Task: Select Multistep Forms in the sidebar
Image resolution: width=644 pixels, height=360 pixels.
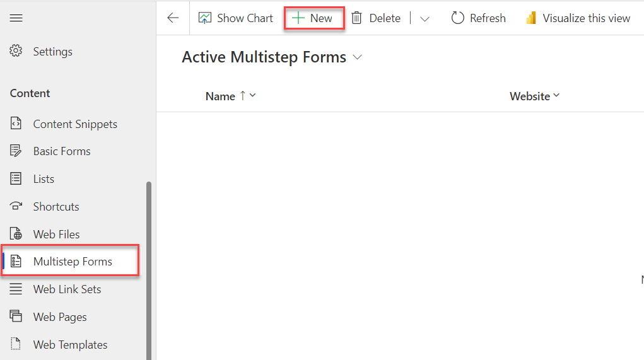Action: pos(72,262)
